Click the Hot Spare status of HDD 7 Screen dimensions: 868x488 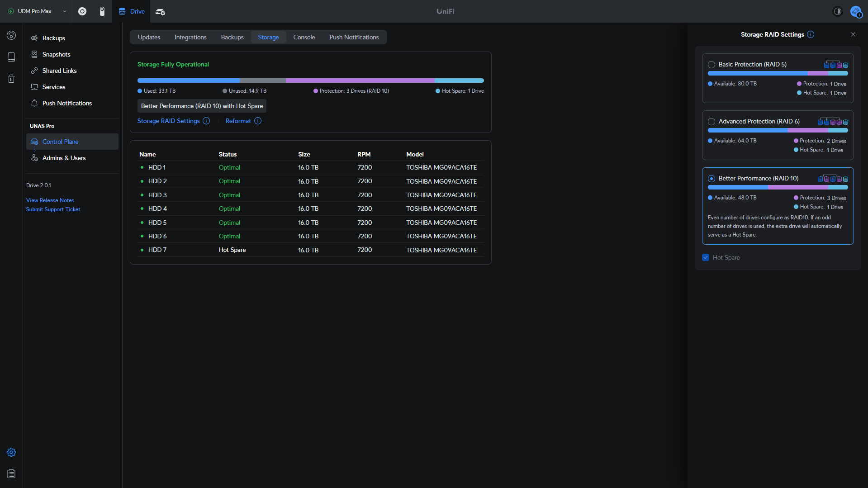click(232, 250)
